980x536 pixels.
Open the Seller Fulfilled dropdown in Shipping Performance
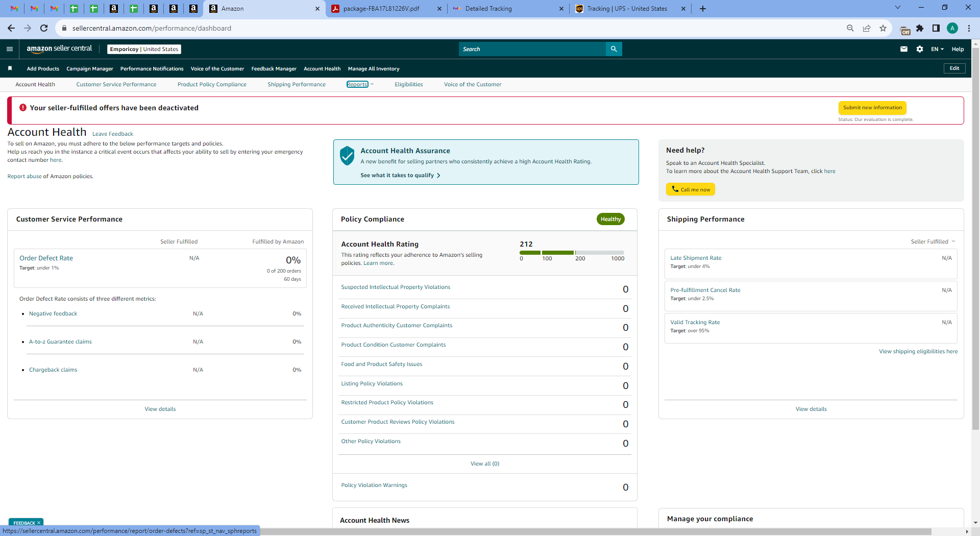(x=933, y=241)
